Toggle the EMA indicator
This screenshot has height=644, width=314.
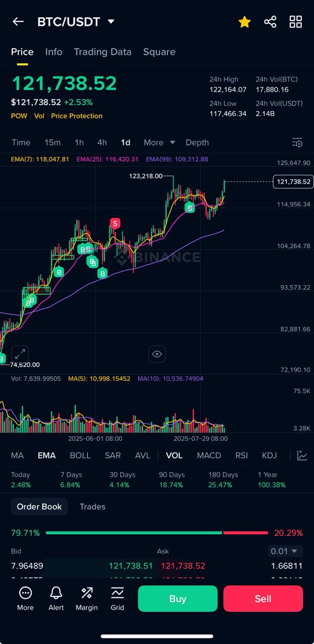click(47, 455)
